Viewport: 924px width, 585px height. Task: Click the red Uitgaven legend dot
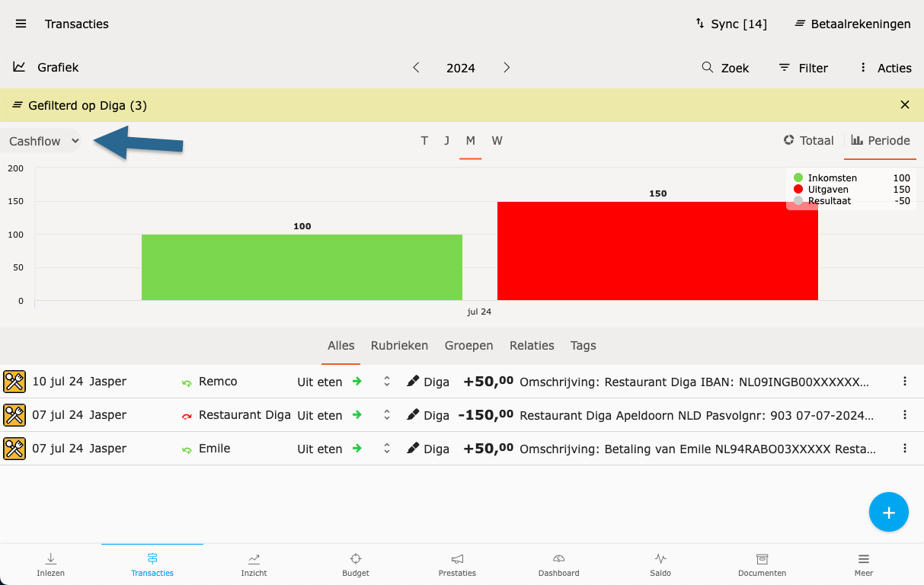pos(798,189)
